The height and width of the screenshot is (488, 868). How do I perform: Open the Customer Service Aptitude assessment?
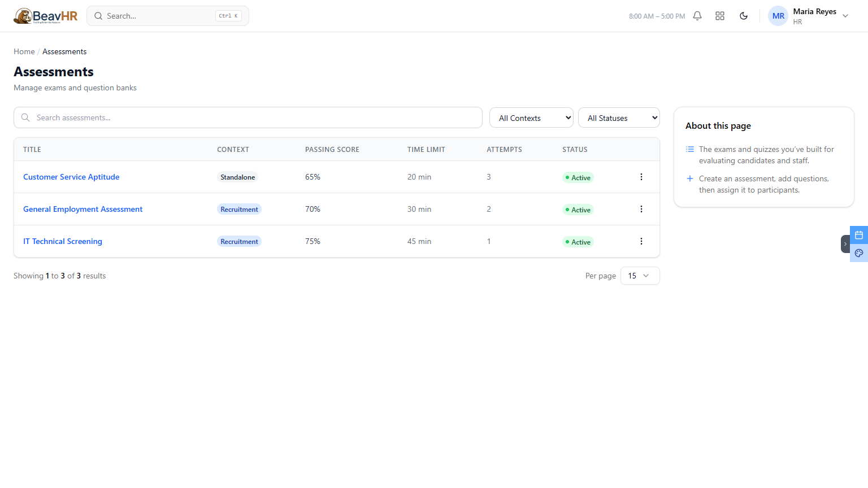pyautogui.click(x=71, y=177)
